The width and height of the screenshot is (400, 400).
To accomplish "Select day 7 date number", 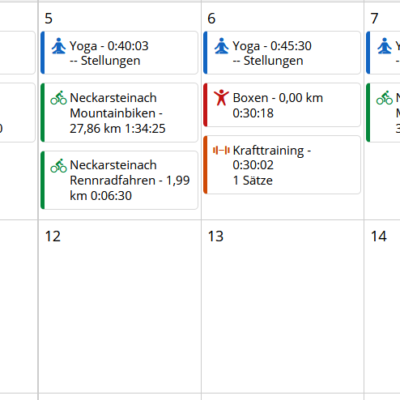I will coord(375,18).
